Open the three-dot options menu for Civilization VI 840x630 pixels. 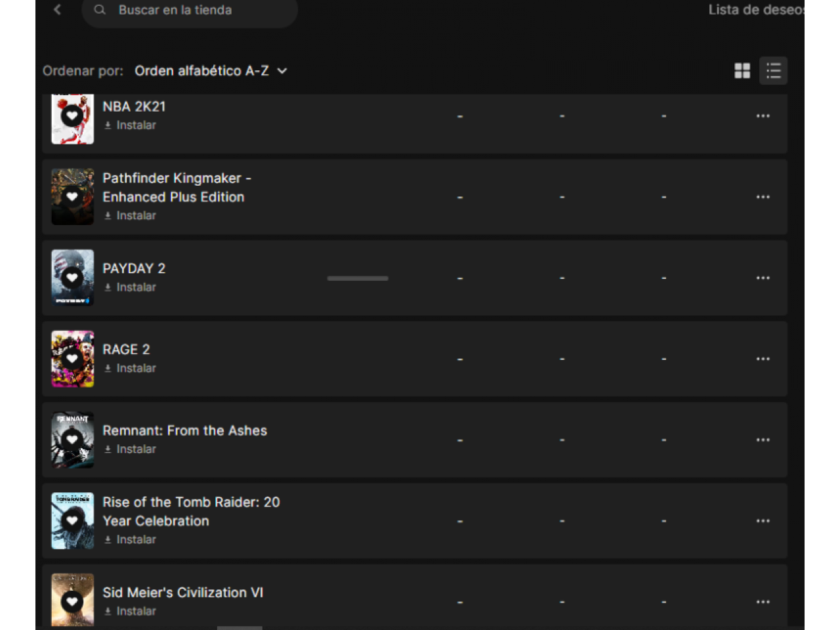[x=763, y=602]
